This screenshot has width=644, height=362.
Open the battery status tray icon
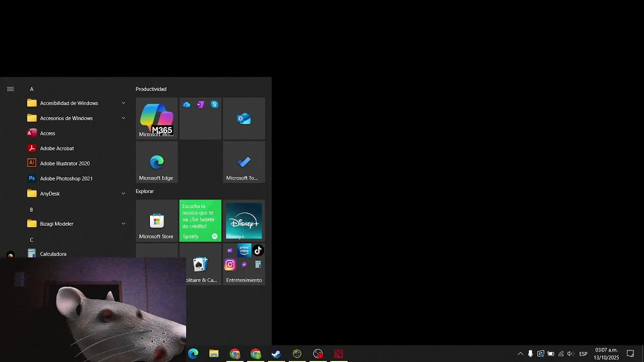coord(551,354)
